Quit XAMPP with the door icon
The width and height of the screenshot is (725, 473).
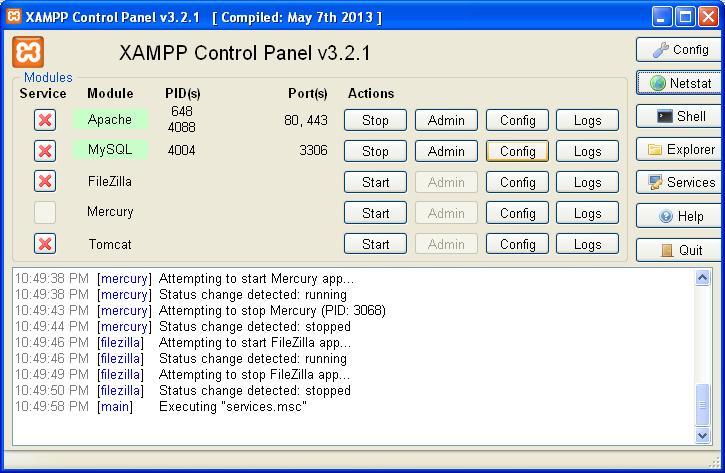(x=680, y=250)
